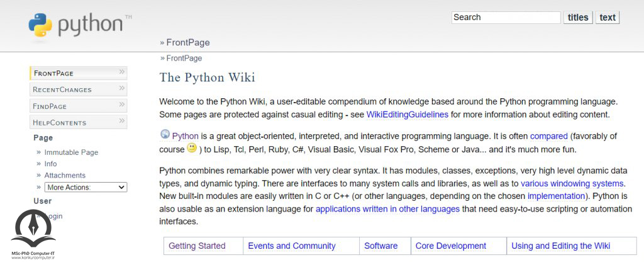Screen dimensions: 644x267
Task: Click the User heading in the sidebar
Action: click(43, 201)
